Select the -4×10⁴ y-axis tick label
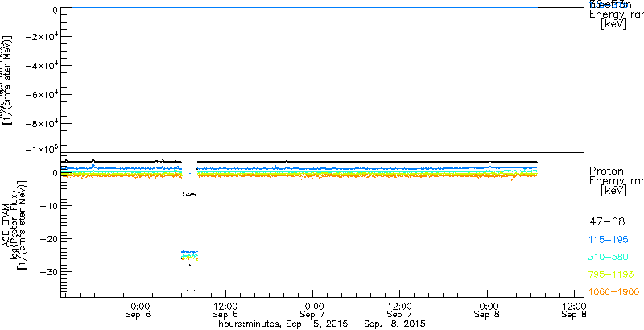Image resolution: width=644 pixels, height=330 pixels. click(x=41, y=66)
